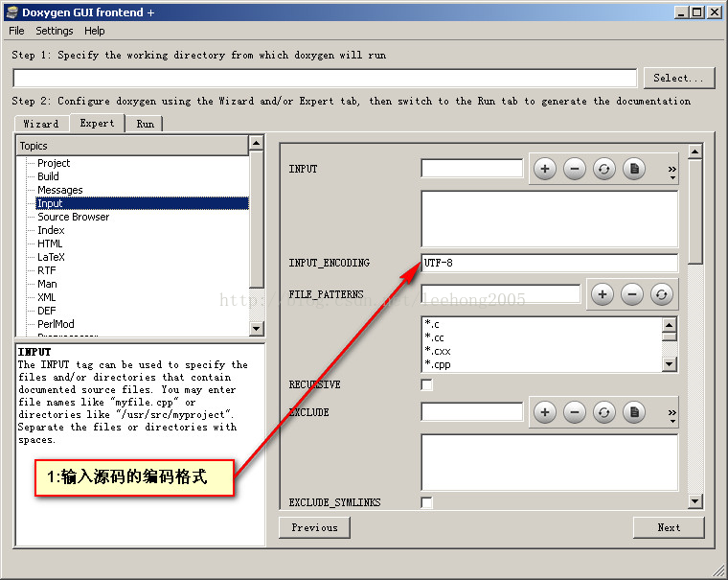The height and width of the screenshot is (580, 728).
Task: Remove entry with EXCLUDE minus icon
Action: (575, 412)
